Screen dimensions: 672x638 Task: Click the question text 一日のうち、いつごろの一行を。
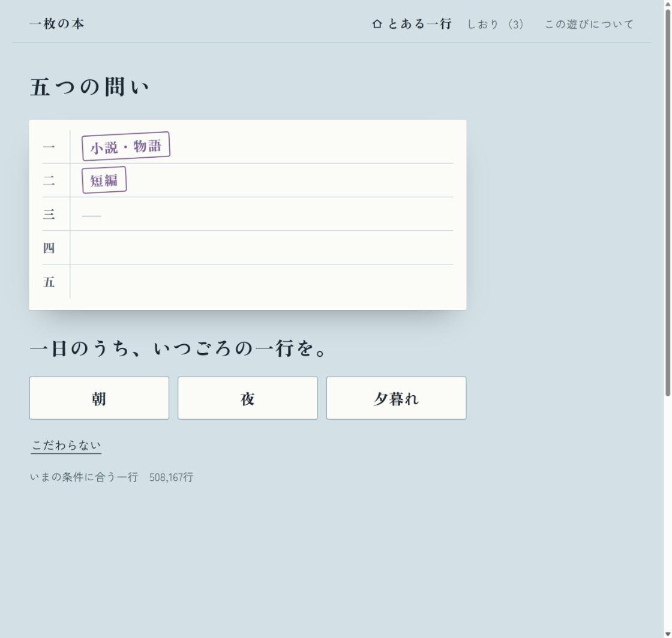pos(178,348)
